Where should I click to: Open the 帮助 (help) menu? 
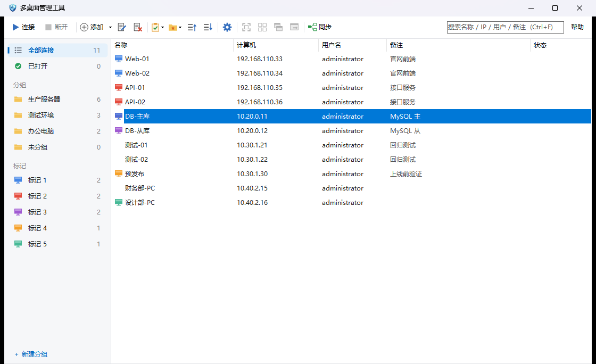pyautogui.click(x=577, y=27)
